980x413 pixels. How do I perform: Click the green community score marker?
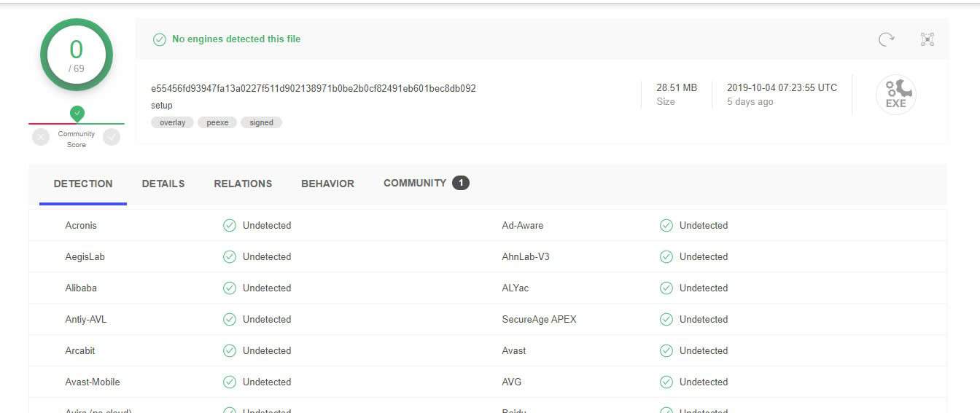pyautogui.click(x=77, y=114)
